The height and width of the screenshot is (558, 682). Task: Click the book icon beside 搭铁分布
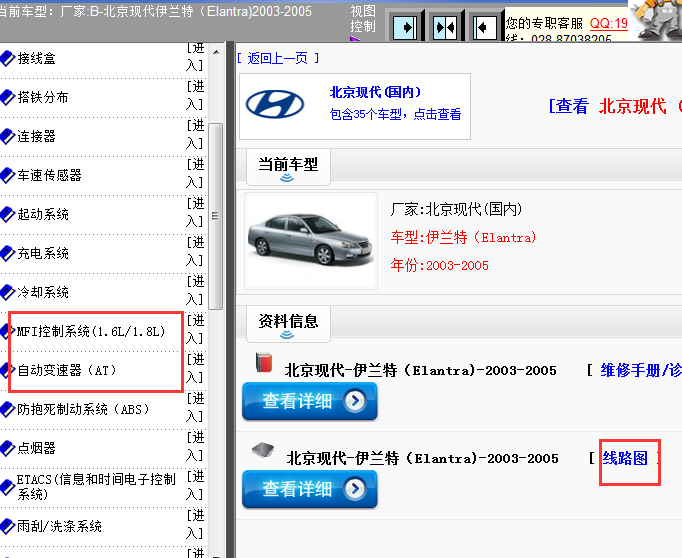point(7,97)
